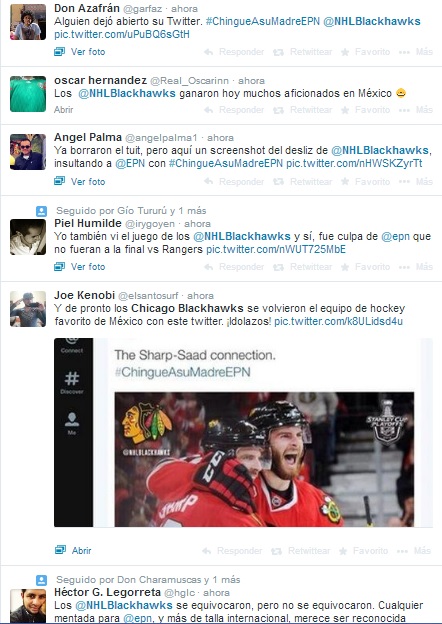
Task: Reply to Angel Palma's tweet
Action: 234,182
